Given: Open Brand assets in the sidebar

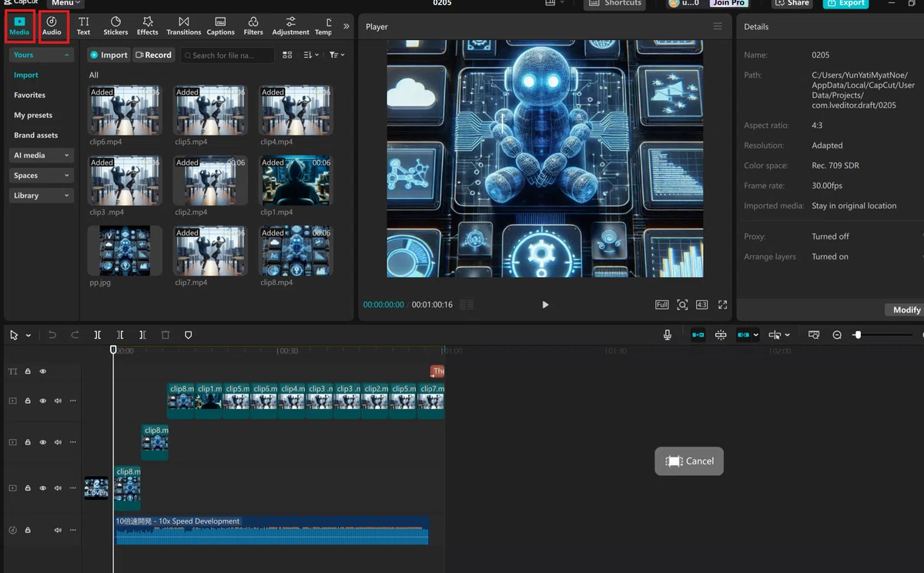Looking at the screenshot, I should pos(35,136).
